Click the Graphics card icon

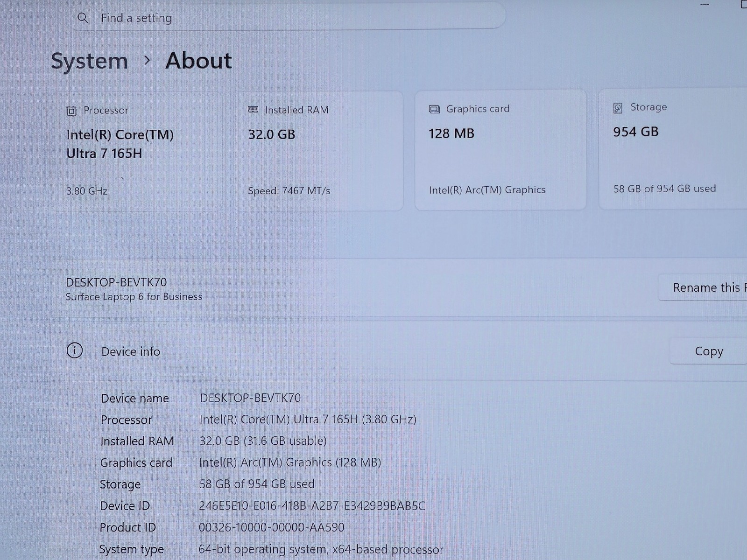click(434, 109)
